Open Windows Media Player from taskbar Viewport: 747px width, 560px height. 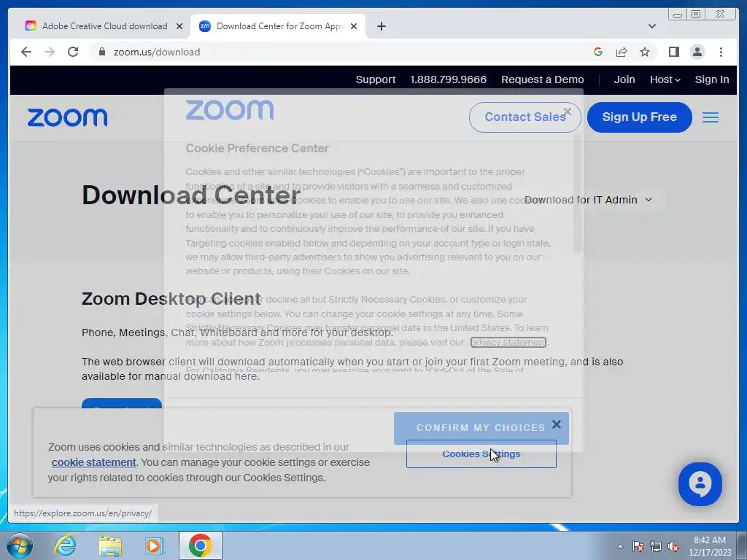(154, 545)
